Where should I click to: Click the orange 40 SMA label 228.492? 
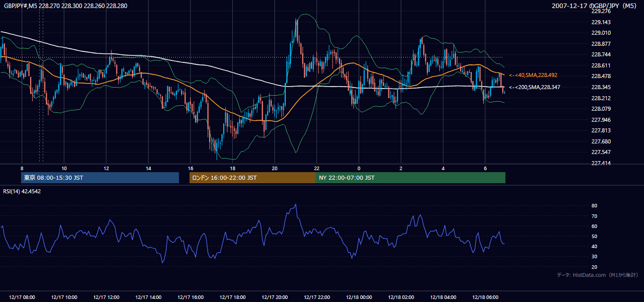533,75
